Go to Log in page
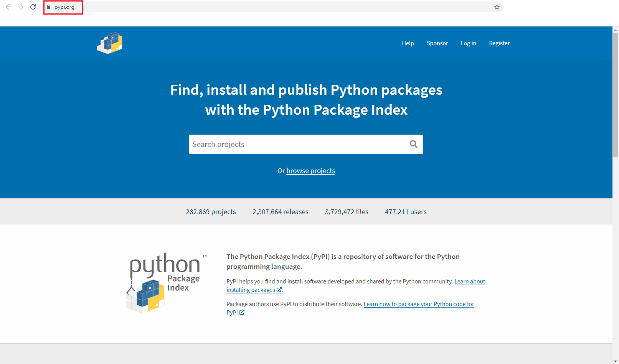The height and width of the screenshot is (364, 619). (x=469, y=43)
